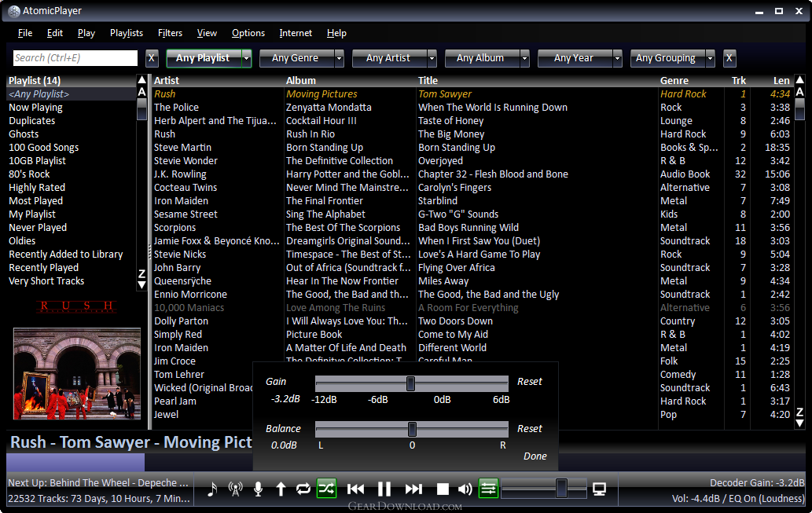Image resolution: width=812 pixels, height=513 pixels.
Task: Select the Duplicates playlist
Action: click(31, 121)
